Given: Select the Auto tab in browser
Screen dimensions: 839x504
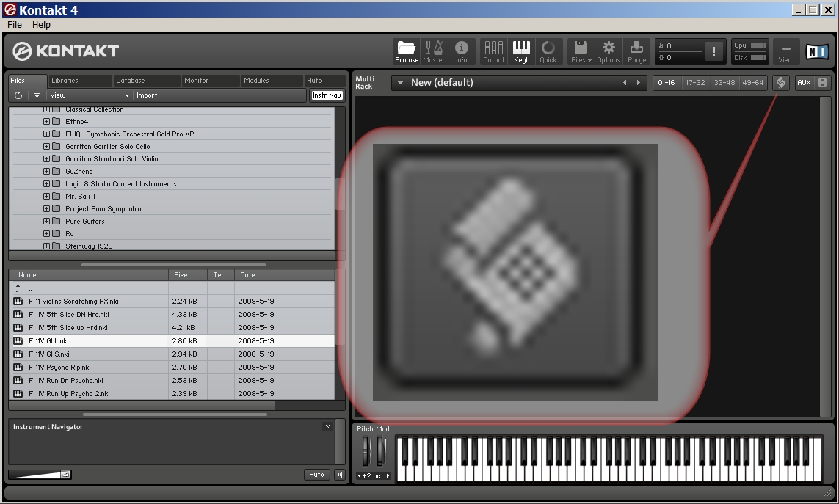Looking at the screenshot, I should point(324,80).
